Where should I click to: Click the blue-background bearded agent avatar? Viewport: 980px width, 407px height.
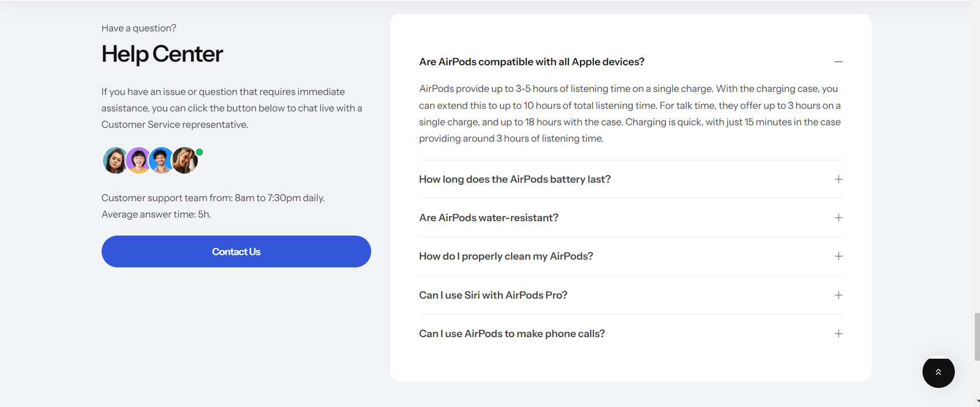[x=161, y=161]
